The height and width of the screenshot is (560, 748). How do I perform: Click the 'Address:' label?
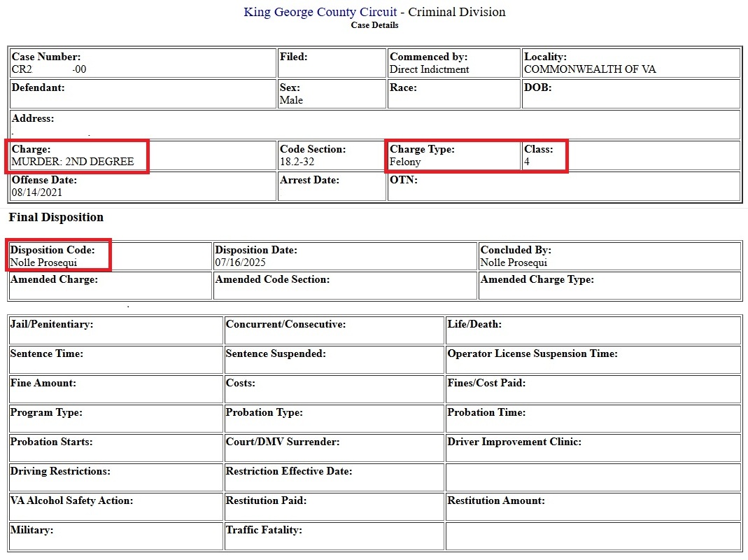(32, 118)
